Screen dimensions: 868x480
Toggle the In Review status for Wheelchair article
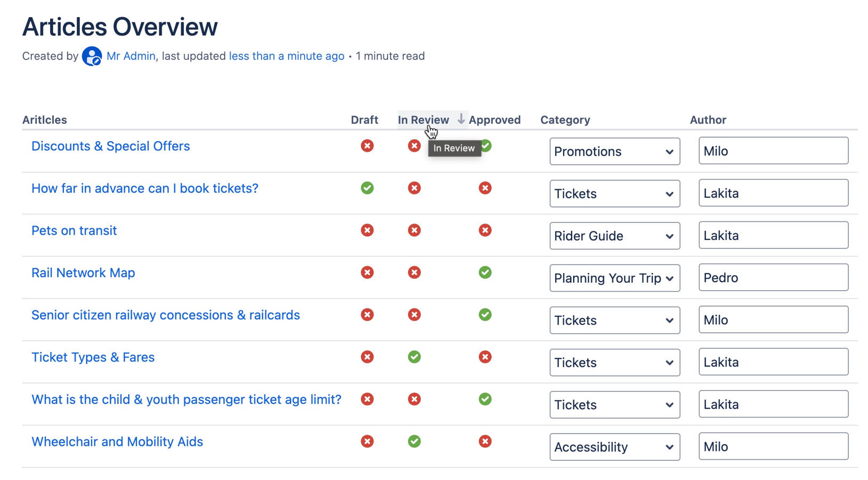tap(414, 442)
